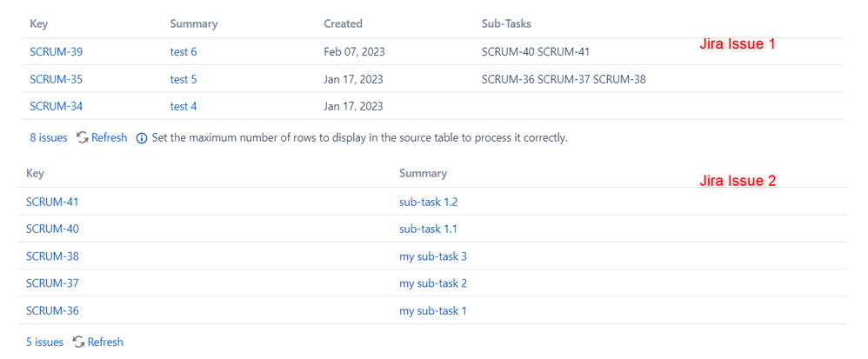Click Refresh text under the first table
Screen dimensions: 868x359
click(x=109, y=137)
